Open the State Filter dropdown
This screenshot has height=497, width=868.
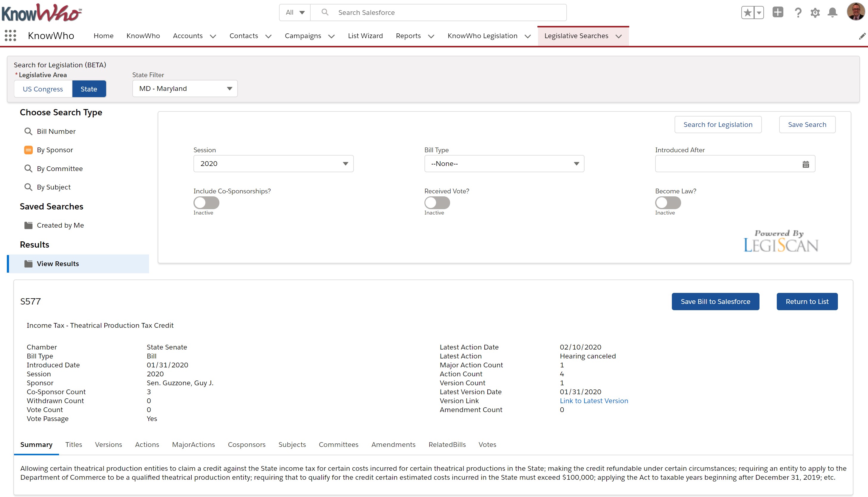tap(185, 89)
